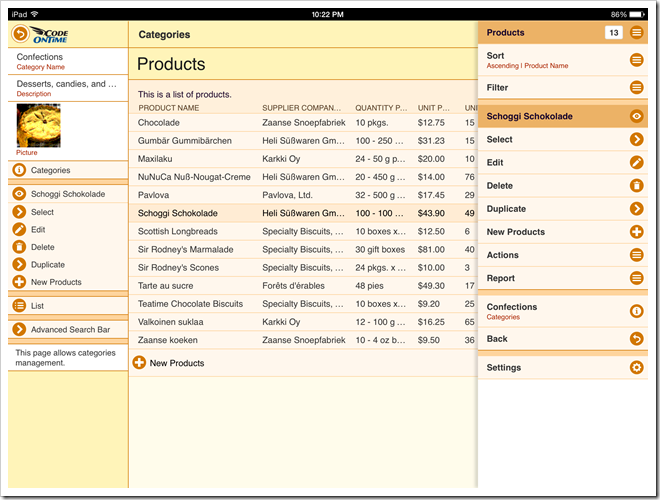
Task: Toggle the eye icon for Schoggi Schokolade
Action: point(636,116)
